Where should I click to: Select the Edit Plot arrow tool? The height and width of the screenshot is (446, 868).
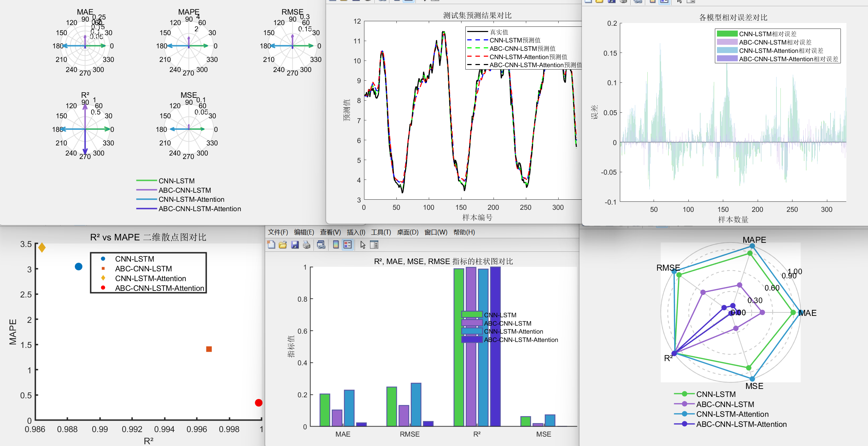tap(363, 245)
